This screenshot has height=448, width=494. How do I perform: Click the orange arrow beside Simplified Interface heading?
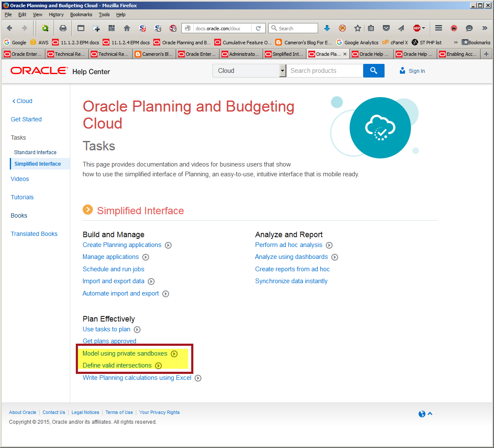point(88,210)
